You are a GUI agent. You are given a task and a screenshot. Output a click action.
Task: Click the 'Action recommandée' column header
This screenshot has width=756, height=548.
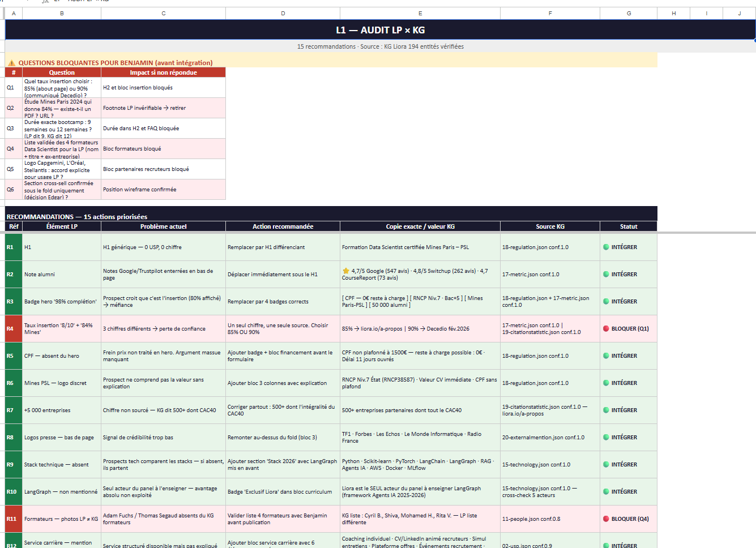point(283,226)
